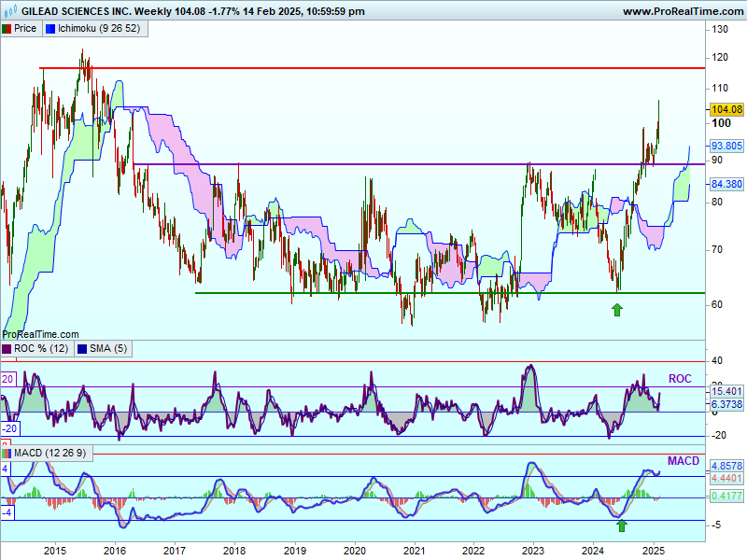Click the www.ProRealTime.com link at top right
Viewport: 747px width, 560px height.
click(x=681, y=11)
